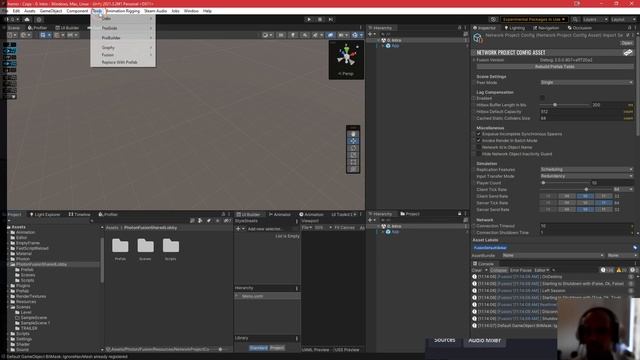640x360 pixels.
Task: Select the Transform tool in scene overlay
Action: [353, 169]
